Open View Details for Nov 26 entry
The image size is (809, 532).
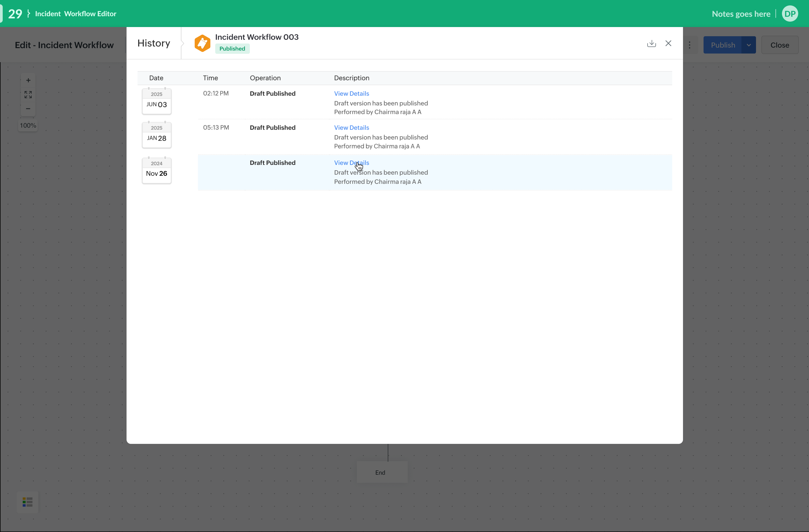tap(351, 163)
